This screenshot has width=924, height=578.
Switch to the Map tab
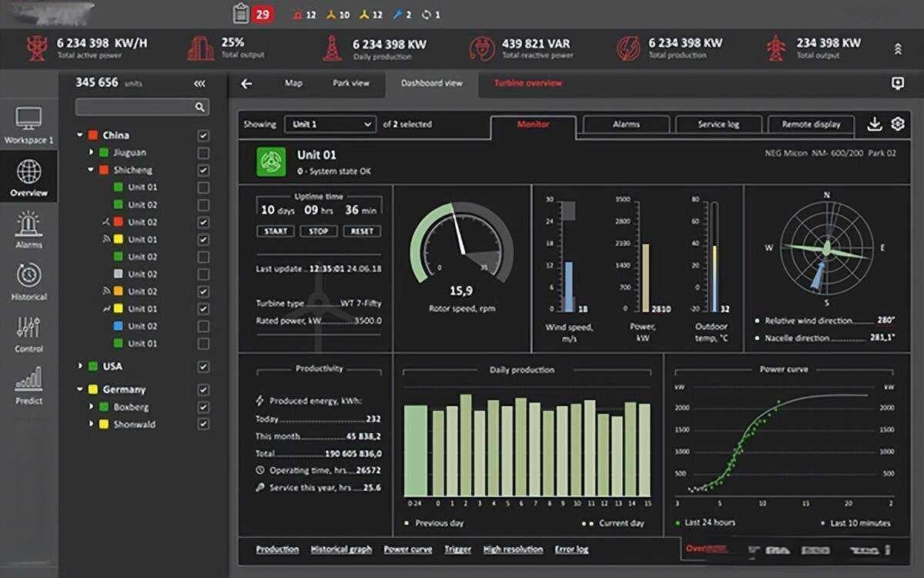click(293, 83)
